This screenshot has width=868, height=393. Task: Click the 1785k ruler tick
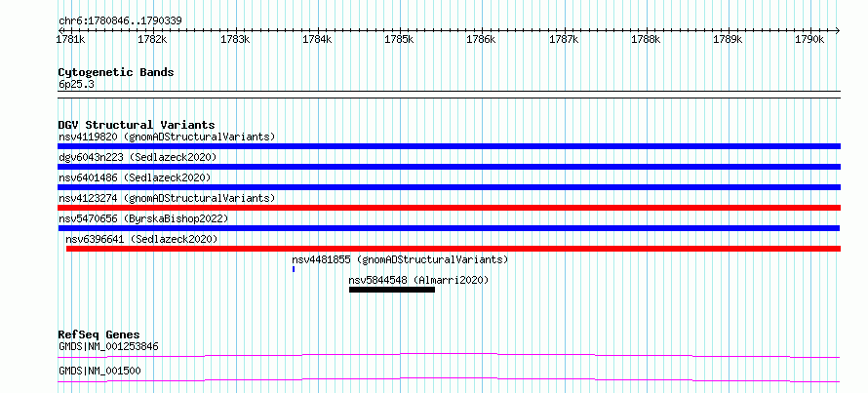(399, 40)
